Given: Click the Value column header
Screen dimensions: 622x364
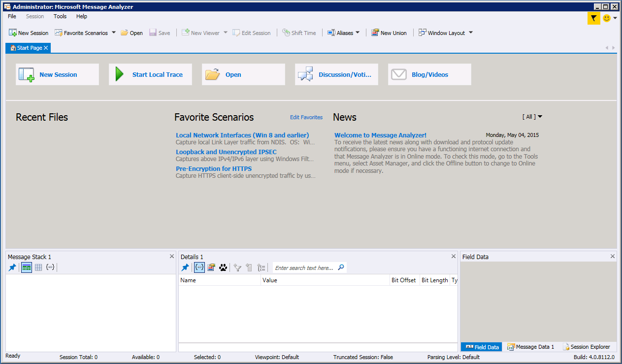Looking at the screenshot, I should click(325, 280).
